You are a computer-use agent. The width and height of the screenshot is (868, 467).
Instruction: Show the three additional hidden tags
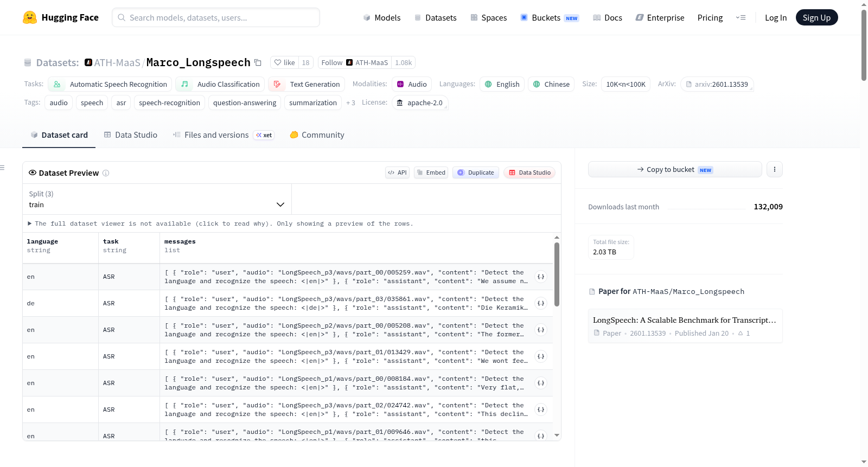pyautogui.click(x=350, y=103)
